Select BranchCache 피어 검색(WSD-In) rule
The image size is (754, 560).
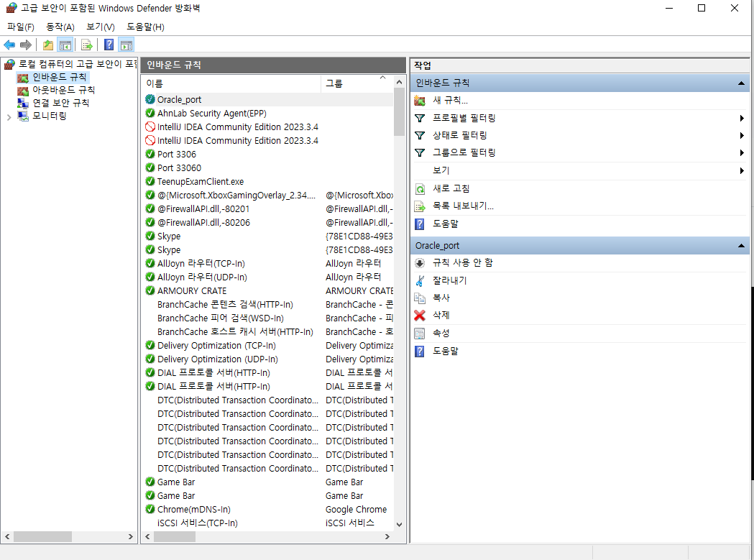220,318
